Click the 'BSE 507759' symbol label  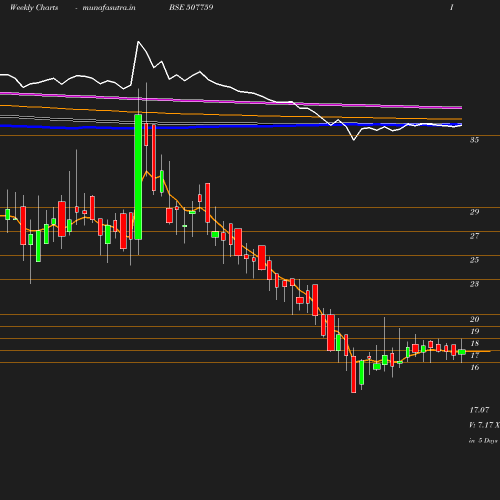pyautogui.click(x=191, y=7)
